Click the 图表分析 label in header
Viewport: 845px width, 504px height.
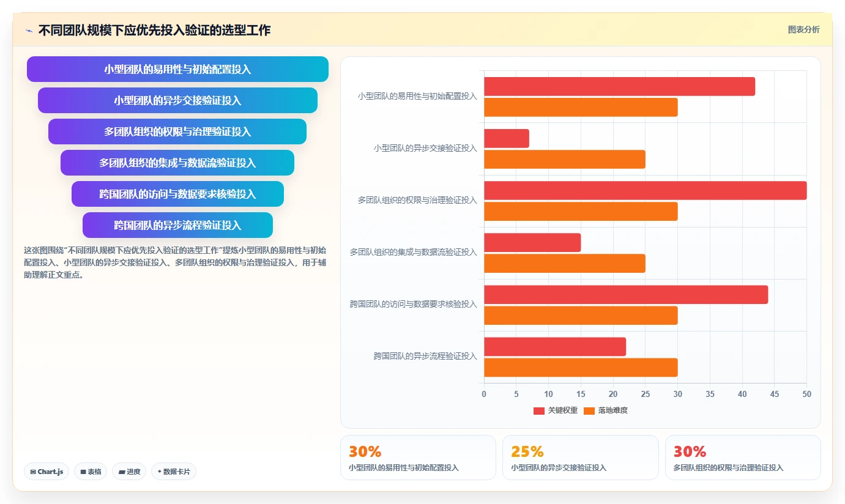pos(803,29)
